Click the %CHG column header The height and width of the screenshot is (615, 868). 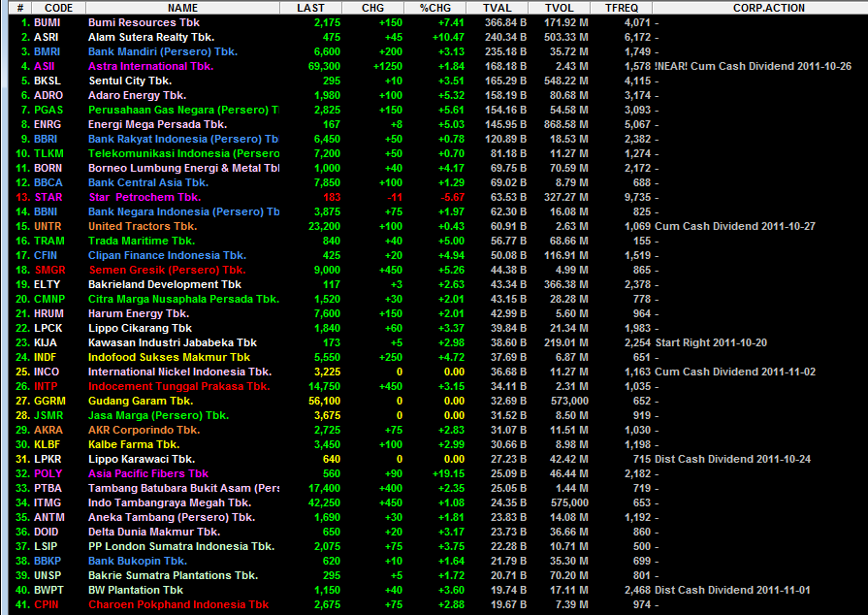[x=435, y=8]
